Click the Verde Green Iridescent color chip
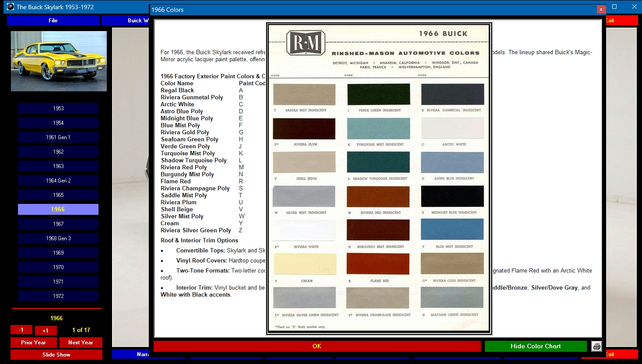Screen dimensions: 642x364 (x=379, y=94)
